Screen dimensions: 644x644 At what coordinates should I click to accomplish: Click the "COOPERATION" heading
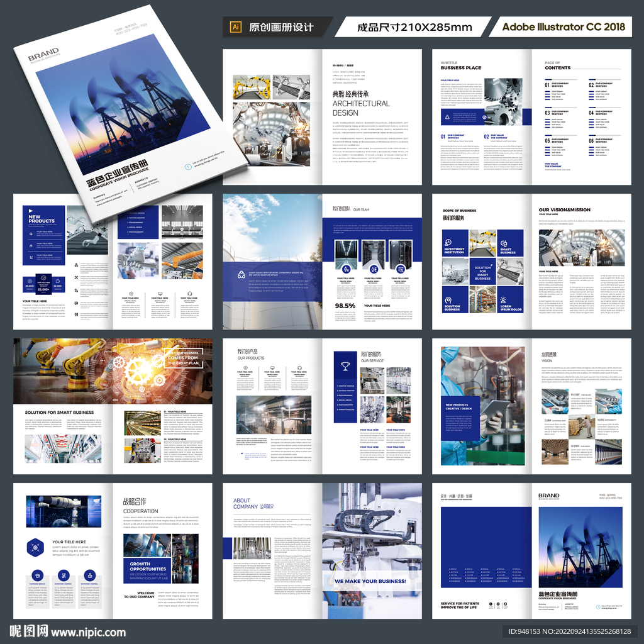pyautogui.click(x=140, y=511)
